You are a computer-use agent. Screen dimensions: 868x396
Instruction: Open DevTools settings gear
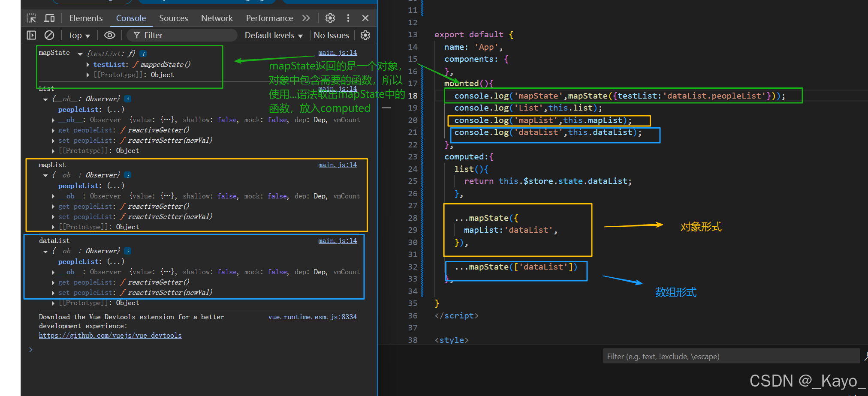330,18
